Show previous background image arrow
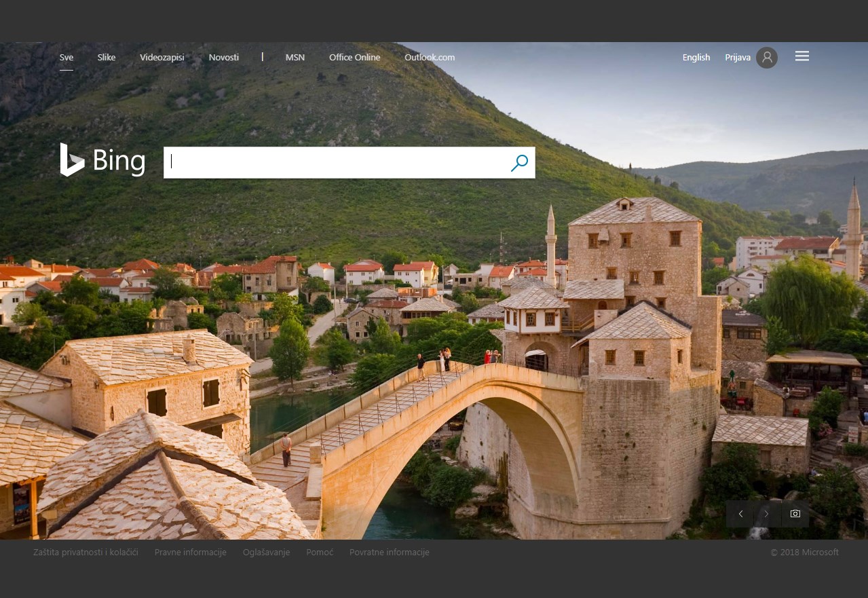 (x=740, y=514)
